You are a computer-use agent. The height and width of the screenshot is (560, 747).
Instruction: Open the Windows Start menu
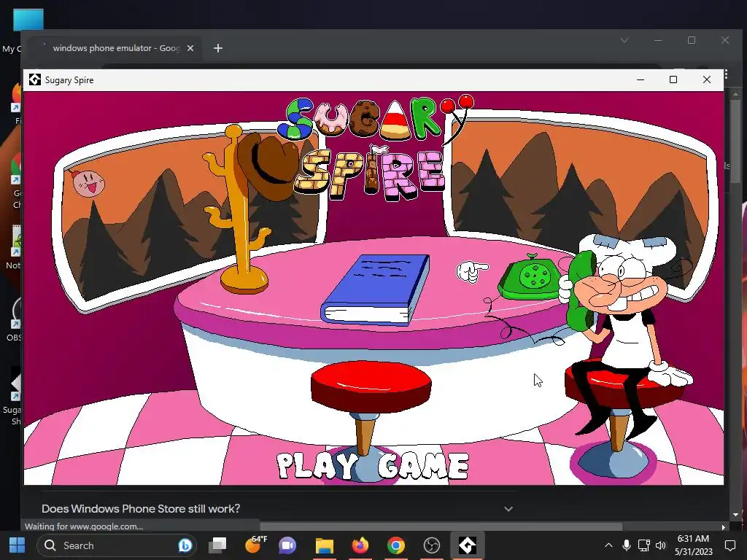pyautogui.click(x=18, y=545)
